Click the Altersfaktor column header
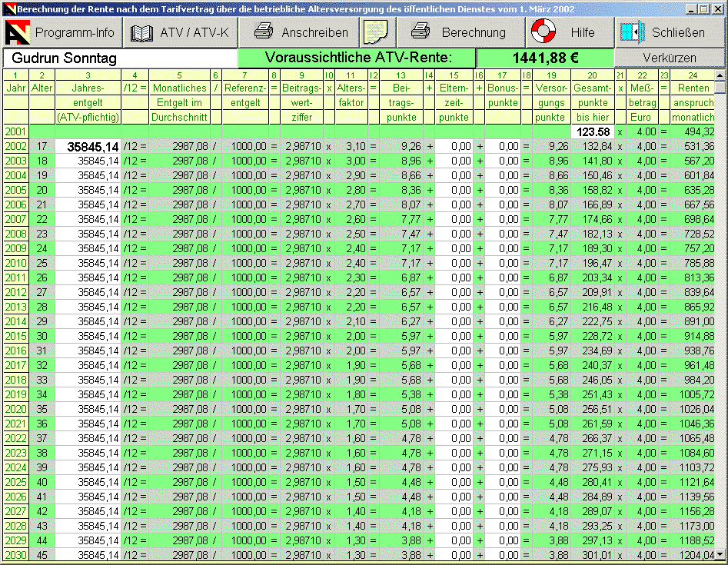The height and width of the screenshot is (565, 728). [351, 95]
